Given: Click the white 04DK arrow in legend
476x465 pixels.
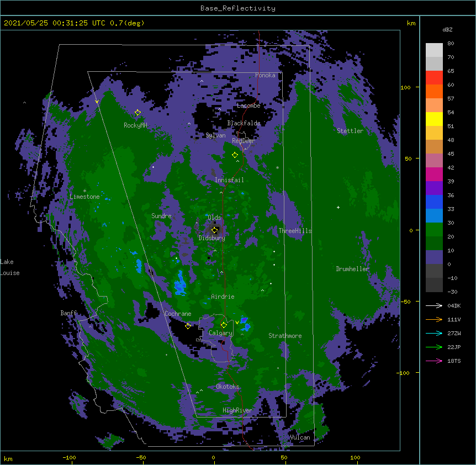Looking at the screenshot, I should click(x=434, y=305).
